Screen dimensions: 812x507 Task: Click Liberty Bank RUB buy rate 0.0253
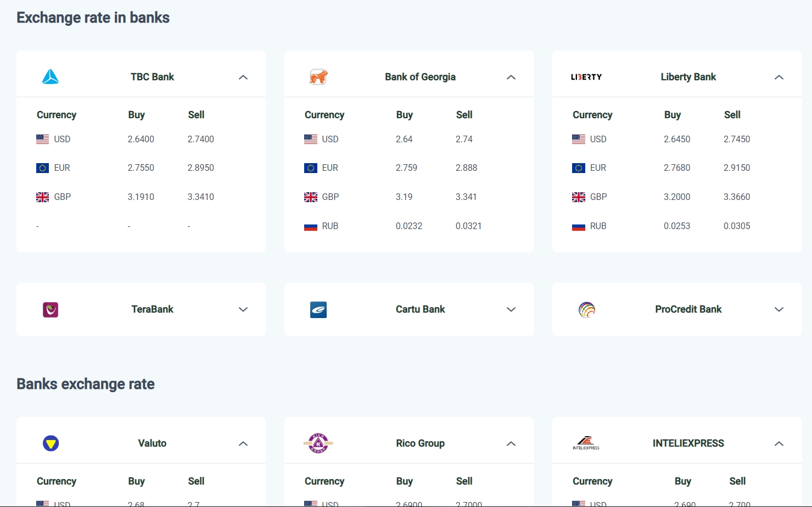click(677, 226)
